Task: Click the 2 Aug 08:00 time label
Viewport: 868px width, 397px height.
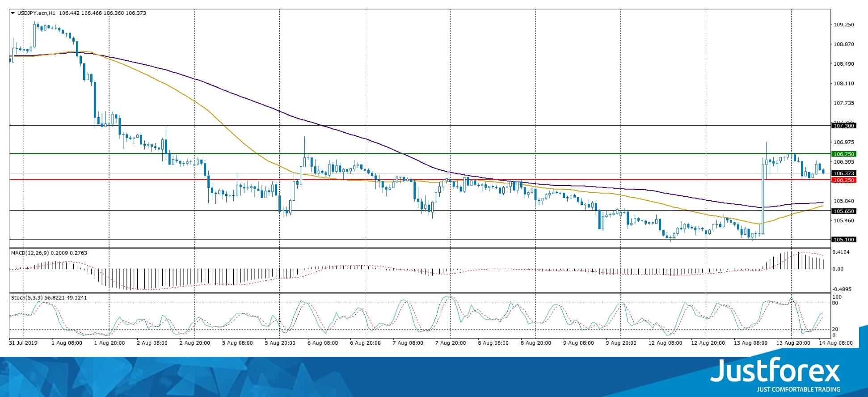Action: pyautogui.click(x=152, y=343)
